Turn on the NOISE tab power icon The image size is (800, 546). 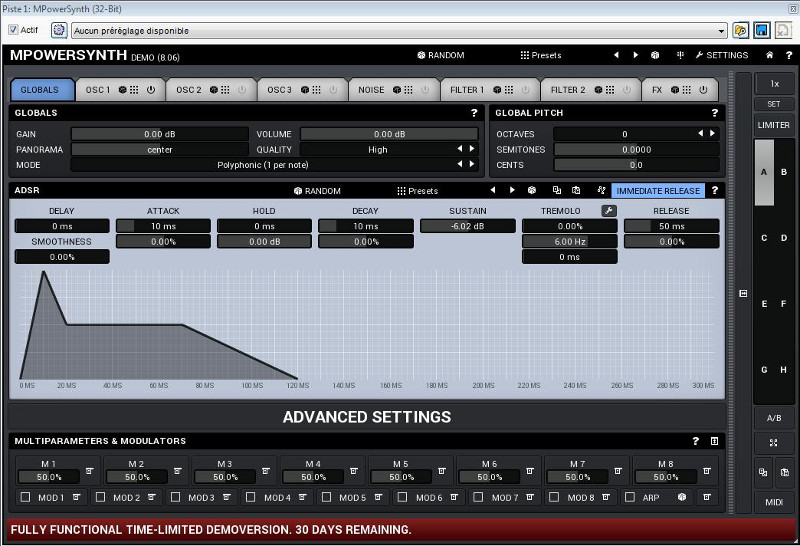424,90
